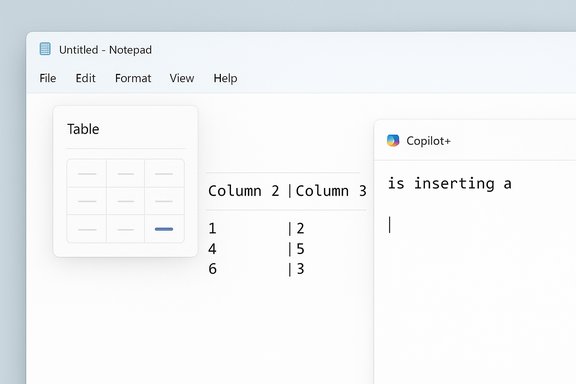Open the Edit menu
Image resolution: width=576 pixels, height=384 pixels.
pos(86,78)
